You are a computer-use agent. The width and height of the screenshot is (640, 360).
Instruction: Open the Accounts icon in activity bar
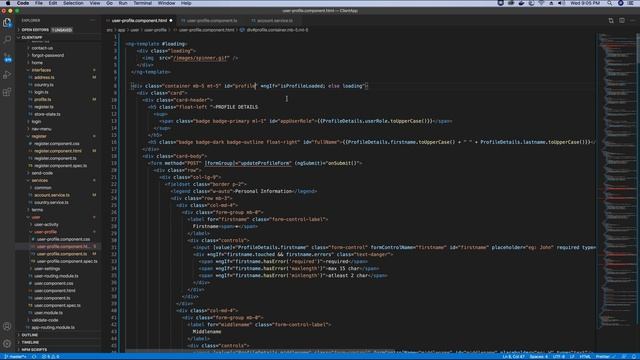coord(7,326)
